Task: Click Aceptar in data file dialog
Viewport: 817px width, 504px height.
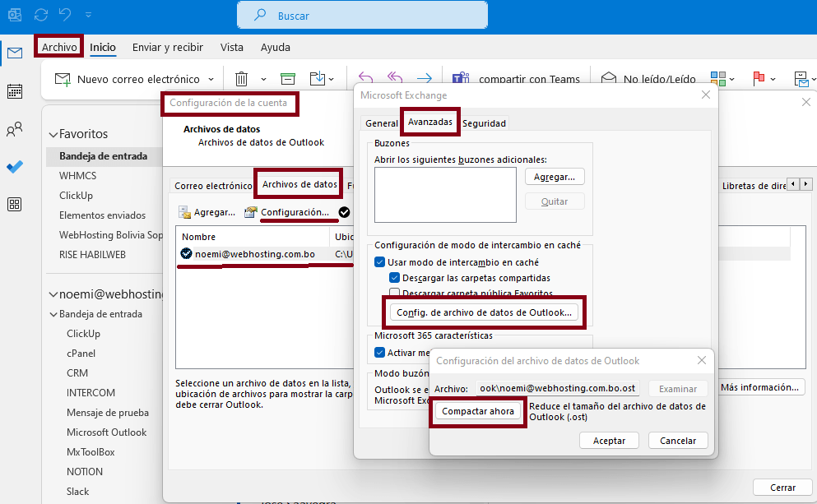Action: coord(609,441)
